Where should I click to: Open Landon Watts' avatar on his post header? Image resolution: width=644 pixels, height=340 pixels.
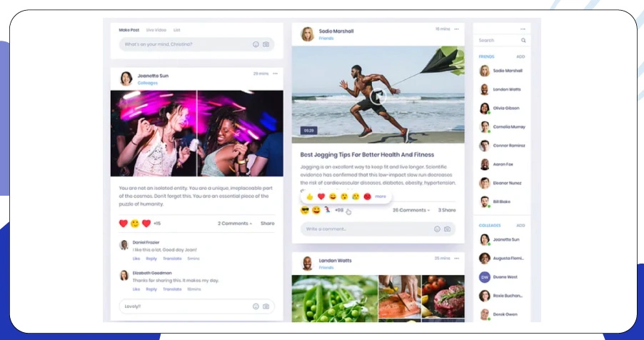307,264
